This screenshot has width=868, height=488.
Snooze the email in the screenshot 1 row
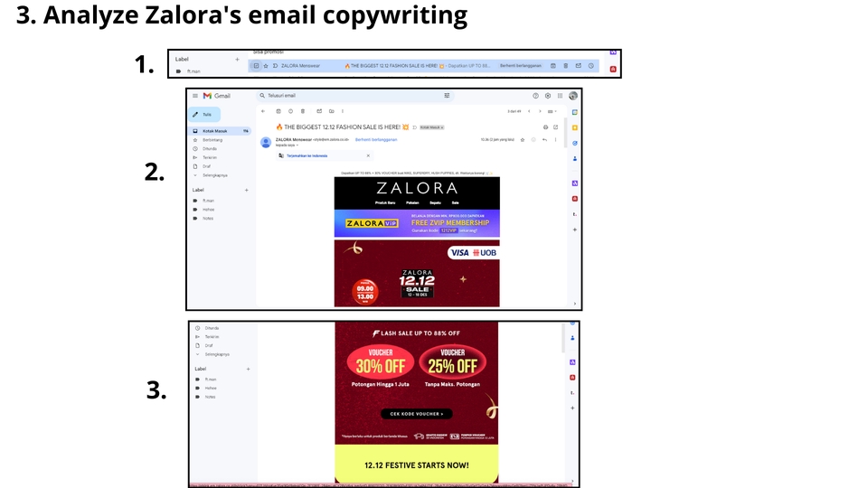point(591,66)
